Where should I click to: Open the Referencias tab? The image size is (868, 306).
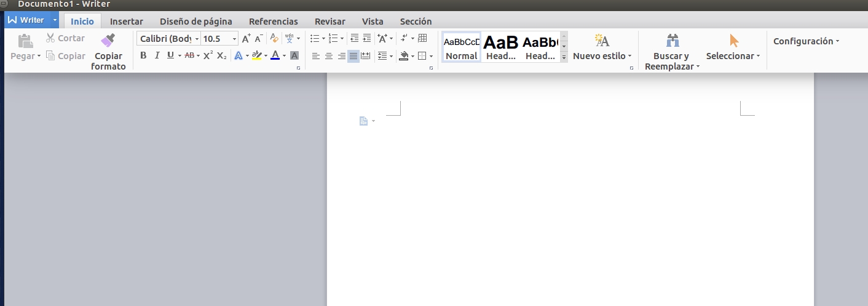(x=274, y=21)
